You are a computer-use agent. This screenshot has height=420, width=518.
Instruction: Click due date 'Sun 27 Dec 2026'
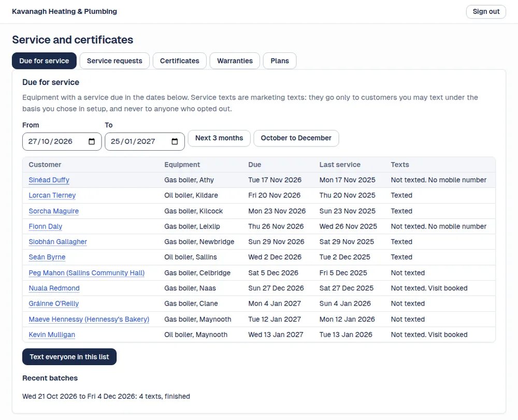pyautogui.click(x=276, y=288)
